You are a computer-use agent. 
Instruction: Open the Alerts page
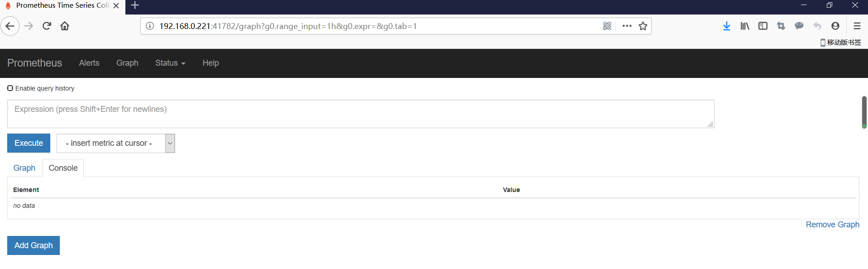[x=89, y=63]
